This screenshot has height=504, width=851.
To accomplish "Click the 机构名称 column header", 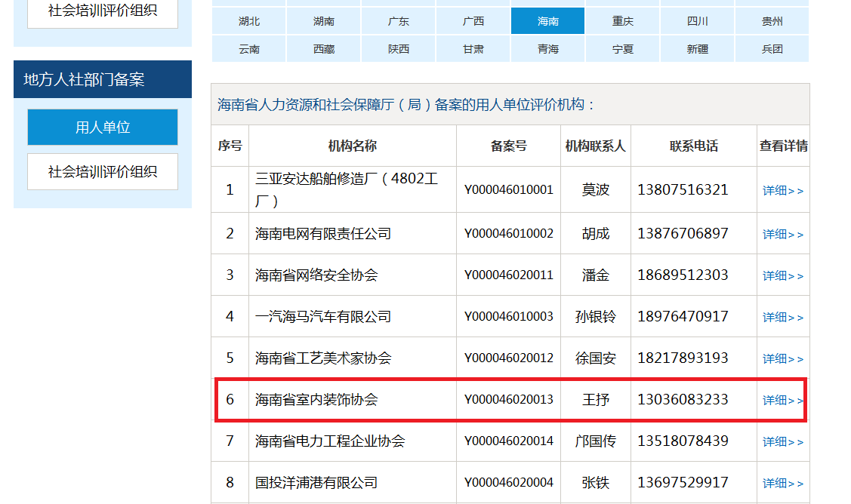I will click(x=352, y=146).
